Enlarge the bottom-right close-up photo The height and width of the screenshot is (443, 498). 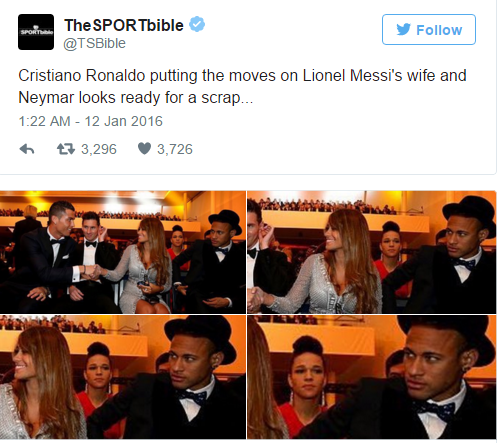coord(372,377)
